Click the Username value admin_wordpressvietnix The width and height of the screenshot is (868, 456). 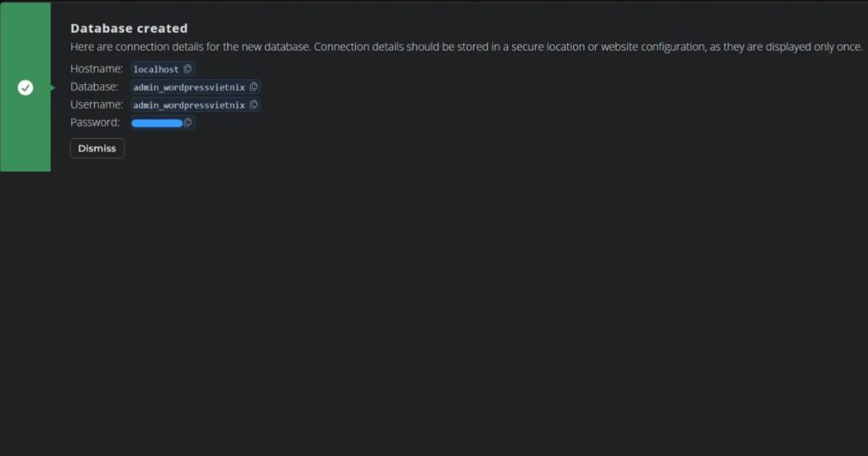[x=188, y=105]
